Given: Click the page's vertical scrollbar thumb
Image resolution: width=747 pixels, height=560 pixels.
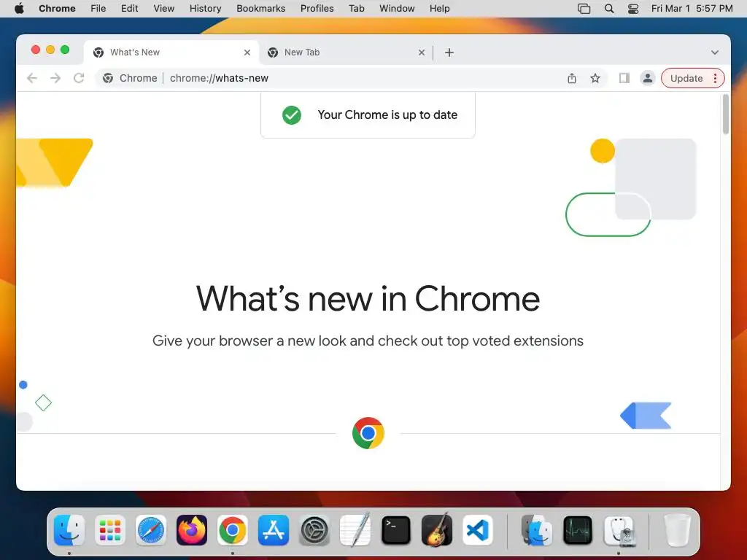Looking at the screenshot, I should [726, 114].
